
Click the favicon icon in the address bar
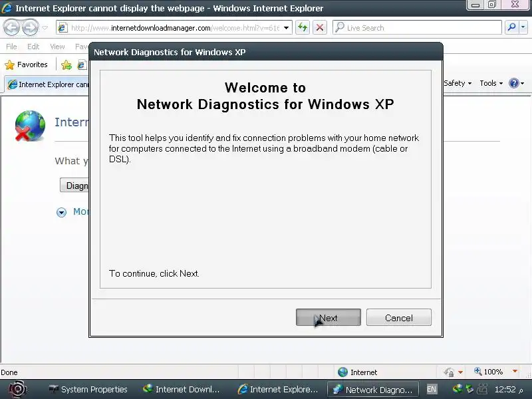(x=63, y=28)
